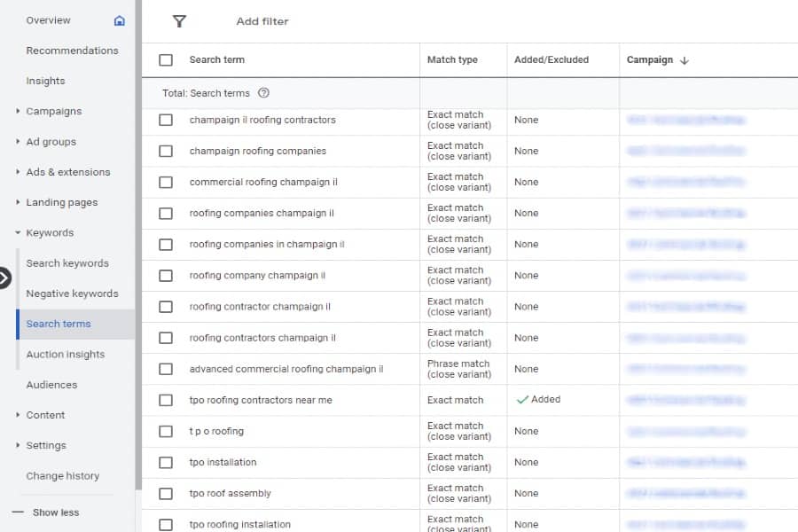Expand the Settings sidebar arrow
798x532 pixels.
point(18,445)
